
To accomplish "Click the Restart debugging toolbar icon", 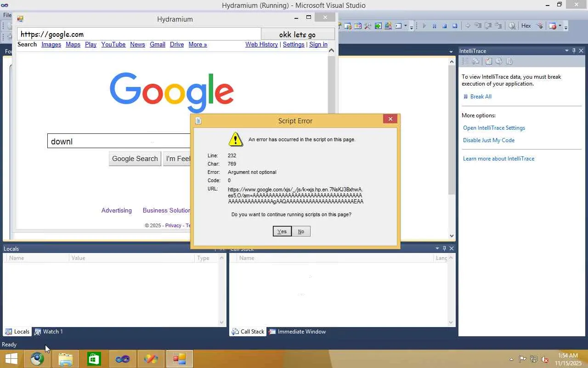I will coord(455,26).
